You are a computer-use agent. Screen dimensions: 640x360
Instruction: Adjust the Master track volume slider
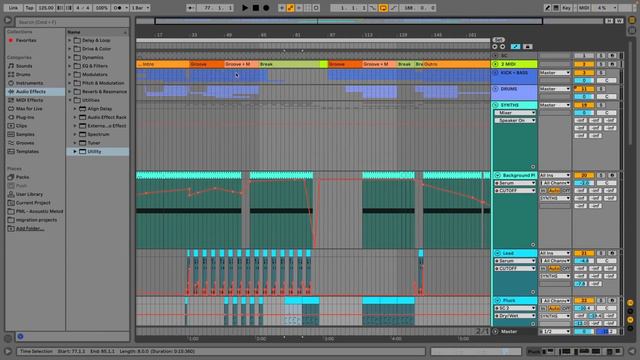point(584,332)
